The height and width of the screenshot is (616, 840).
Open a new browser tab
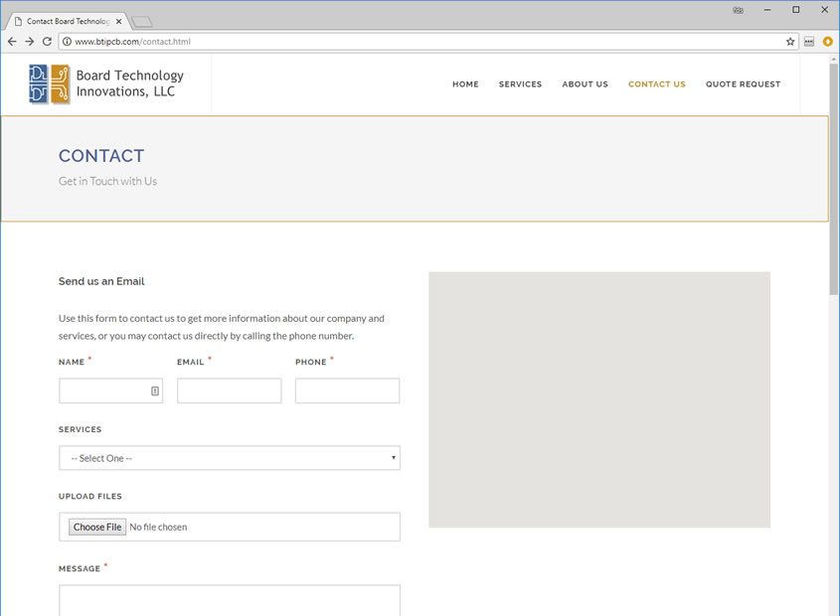[142, 21]
